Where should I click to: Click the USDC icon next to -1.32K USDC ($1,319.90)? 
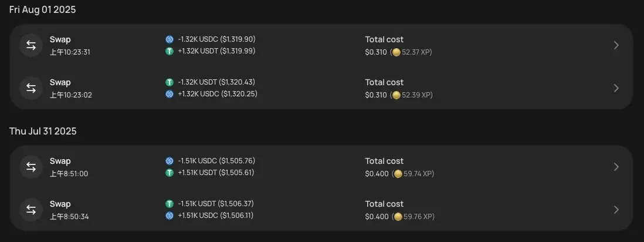point(170,39)
